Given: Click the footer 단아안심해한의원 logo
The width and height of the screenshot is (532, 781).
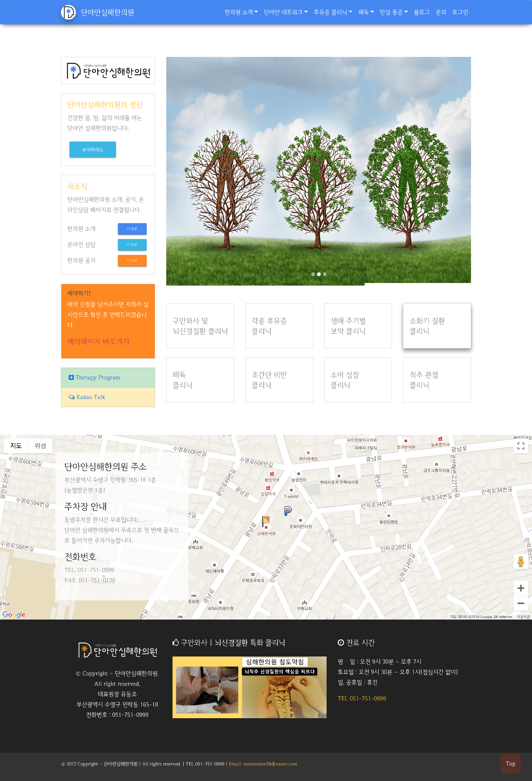Looking at the screenshot, I should pos(118,650).
